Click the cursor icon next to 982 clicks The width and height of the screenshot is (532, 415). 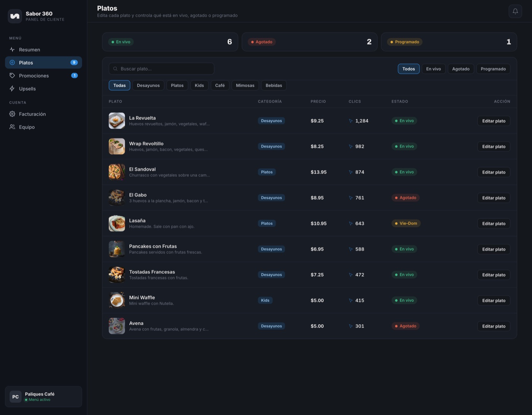point(351,146)
